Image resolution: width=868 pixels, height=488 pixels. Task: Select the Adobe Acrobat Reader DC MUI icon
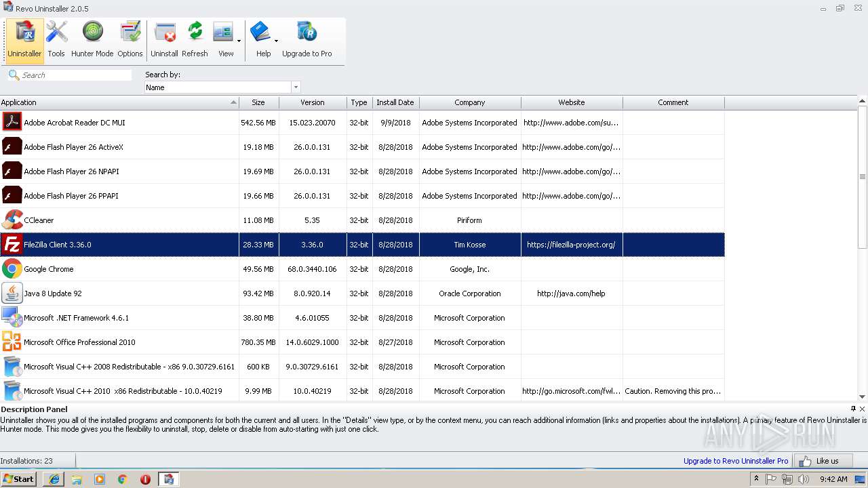pyautogui.click(x=12, y=123)
